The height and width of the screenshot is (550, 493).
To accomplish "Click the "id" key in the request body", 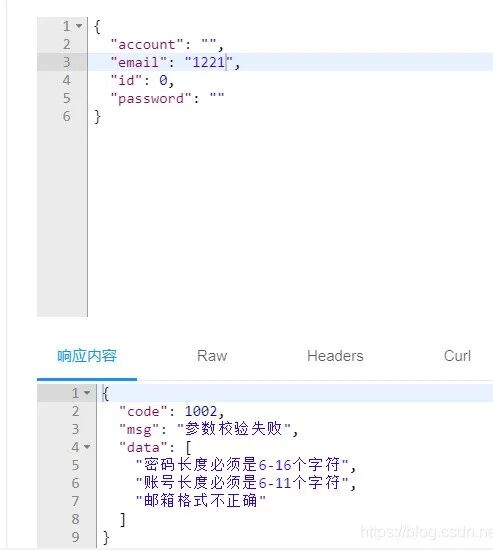I will [x=127, y=81].
